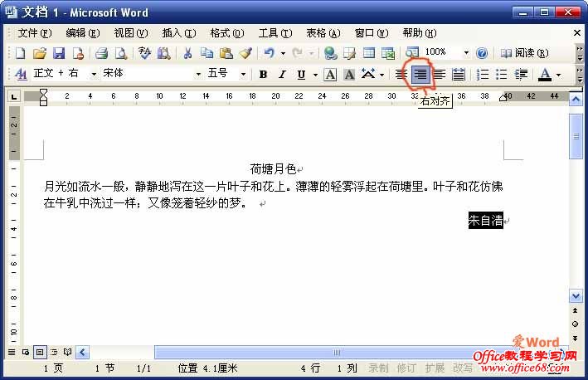
Task: Paste from clipboard icon
Action: pyautogui.click(x=226, y=53)
